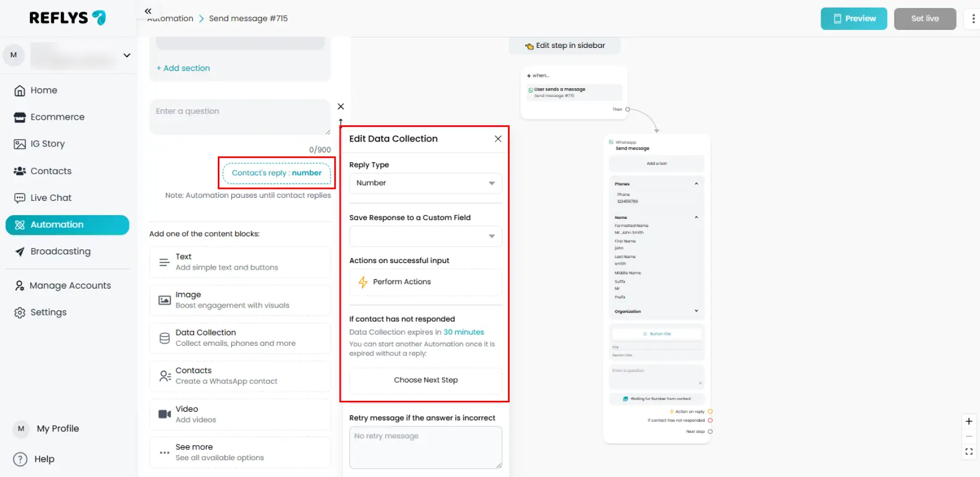Close the Edit Data Collection panel

[498, 139]
